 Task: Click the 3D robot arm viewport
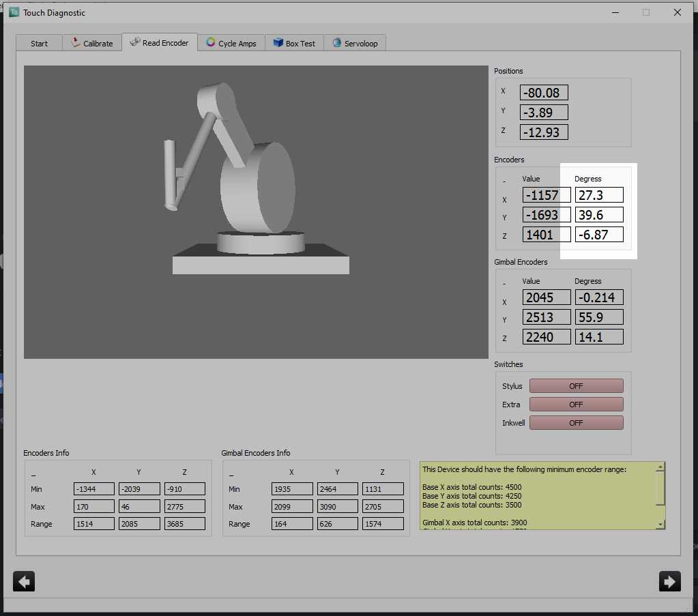255,211
